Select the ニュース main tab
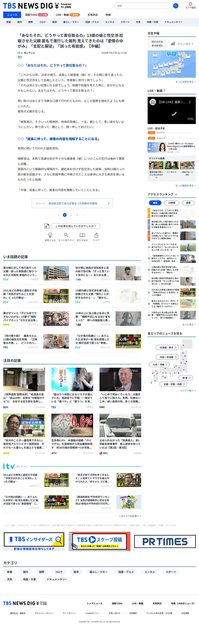 12,15
